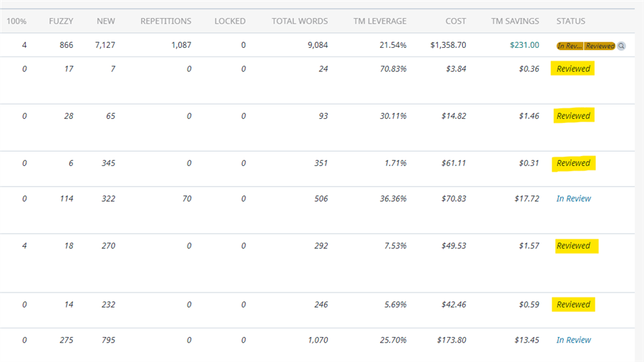
Task: Click 'Reviewed' status on the 24-word row
Action: 573,69
